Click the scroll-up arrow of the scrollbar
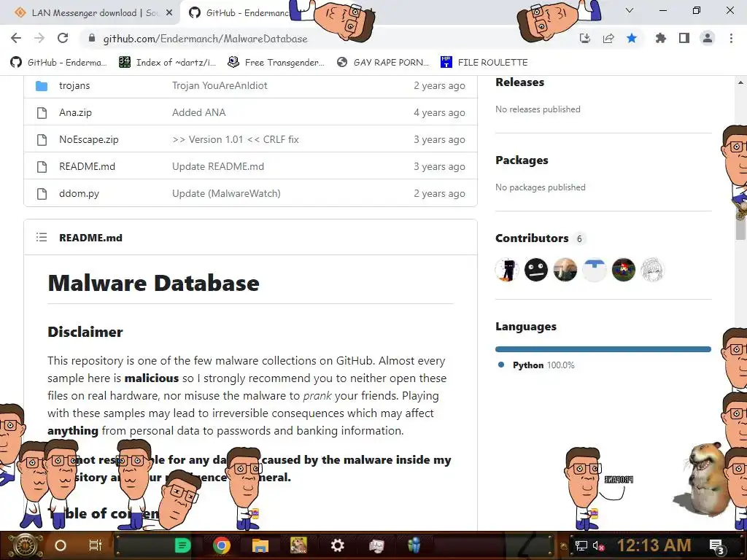Screen dimensions: 747x560 740,82
